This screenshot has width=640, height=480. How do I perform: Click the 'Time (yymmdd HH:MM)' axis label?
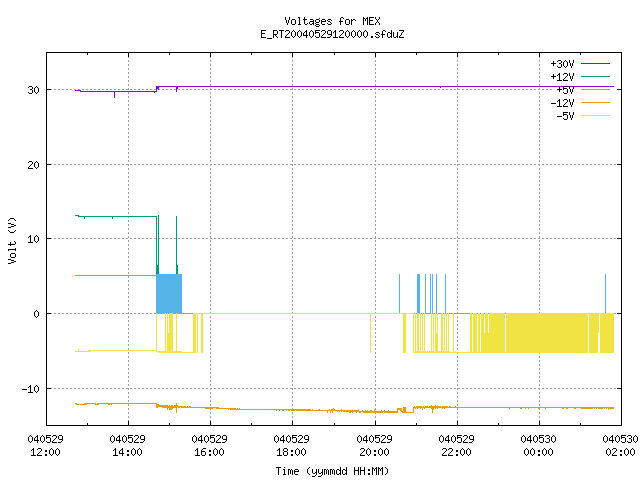pyautogui.click(x=332, y=471)
